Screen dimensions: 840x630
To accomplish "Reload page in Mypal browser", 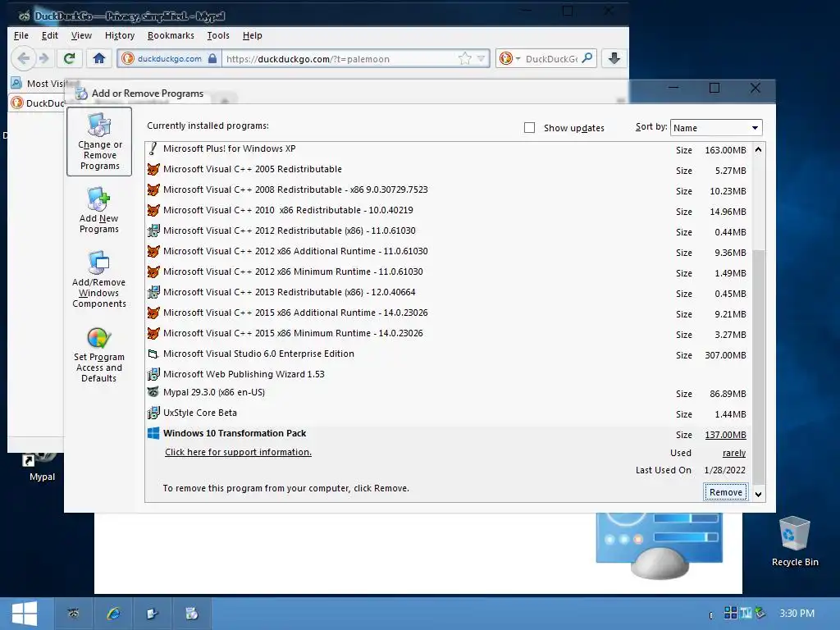I will click(69, 58).
